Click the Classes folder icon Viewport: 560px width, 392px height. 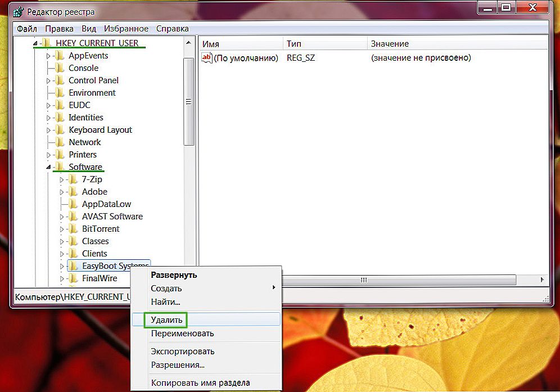click(x=73, y=241)
